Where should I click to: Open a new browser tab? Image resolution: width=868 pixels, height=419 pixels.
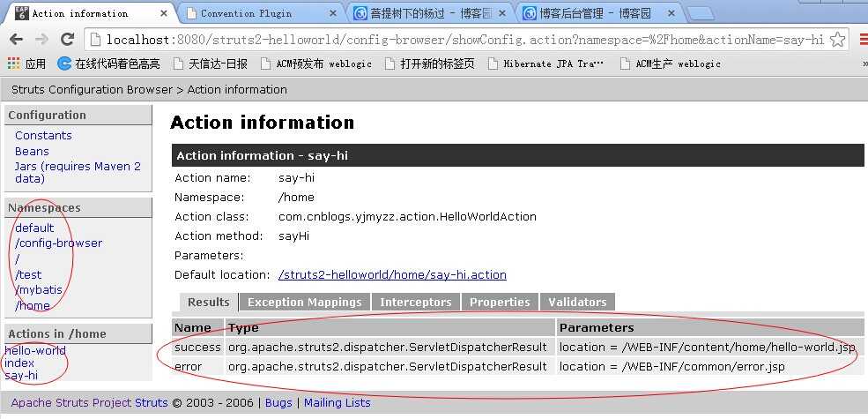(701, 14)
